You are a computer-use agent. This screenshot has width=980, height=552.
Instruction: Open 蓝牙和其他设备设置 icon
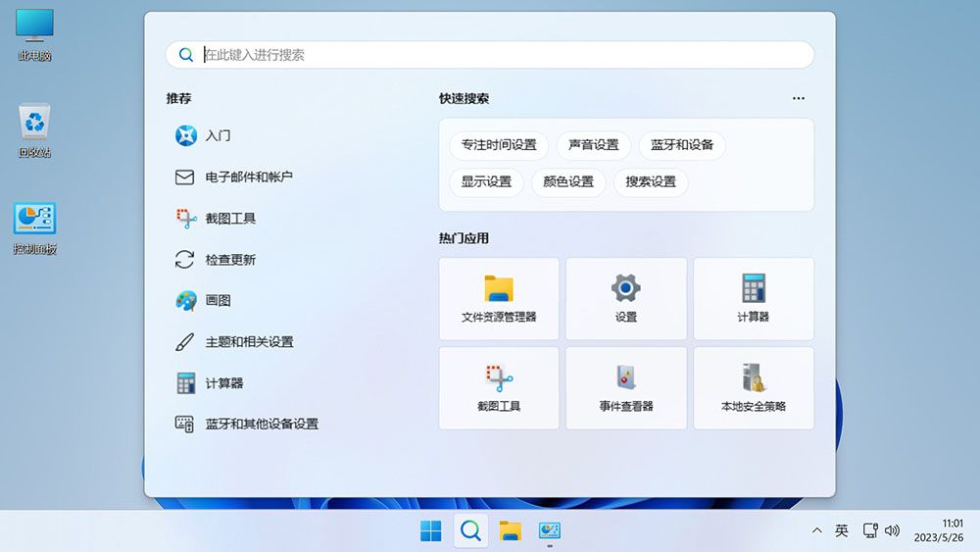184,425
